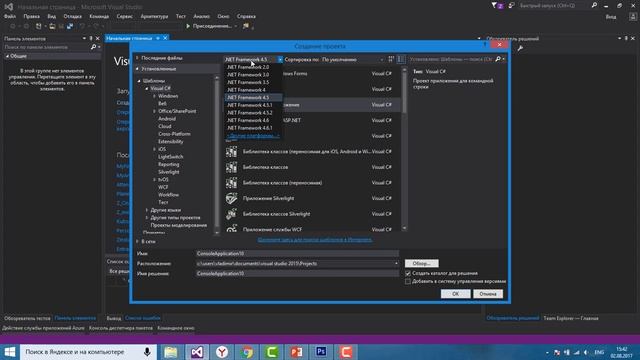Screen dimensions: 640x360
Task: Expand the Windows tree node
Action: pyautogui.click(x=155, y=96)
